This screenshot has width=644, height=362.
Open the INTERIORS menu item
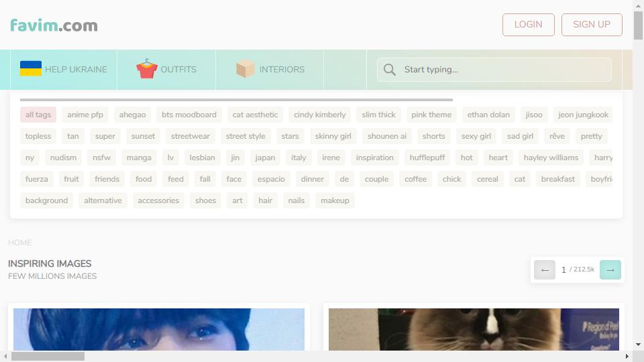coord(270,69)
